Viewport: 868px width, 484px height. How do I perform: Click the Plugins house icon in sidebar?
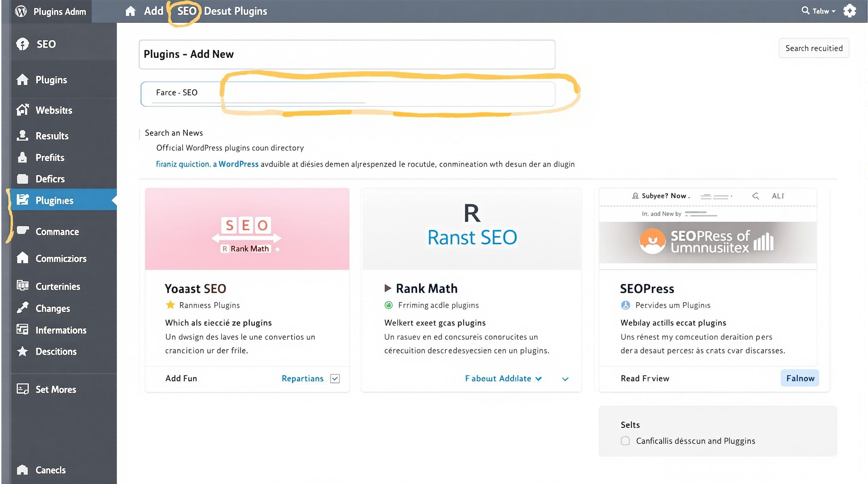point(22,79)
